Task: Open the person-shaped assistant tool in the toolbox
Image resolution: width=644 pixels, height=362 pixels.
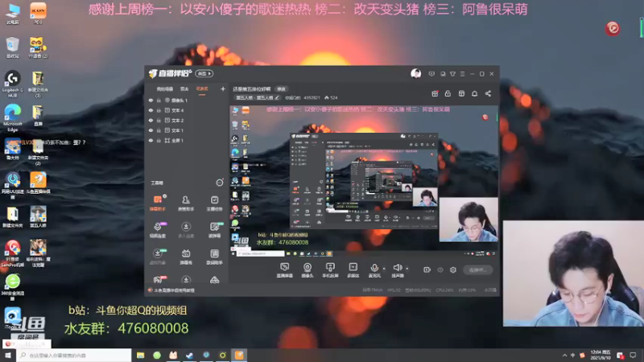Action: [186, 203]
